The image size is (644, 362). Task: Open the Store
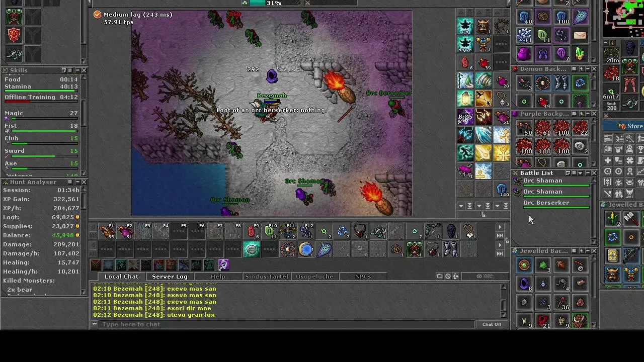(x=624, y=126)
